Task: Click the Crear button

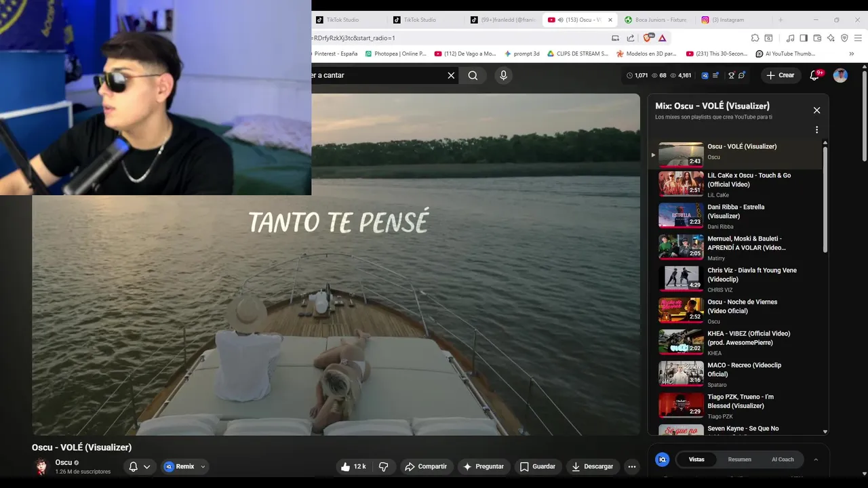Action: [x=781, y=75]
